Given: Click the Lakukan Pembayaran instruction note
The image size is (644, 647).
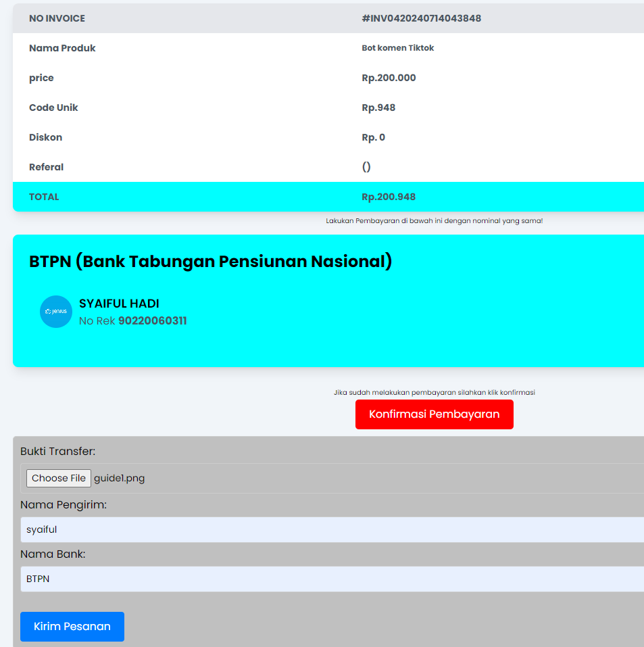Looking at the screenshot, I should (435, 221).
